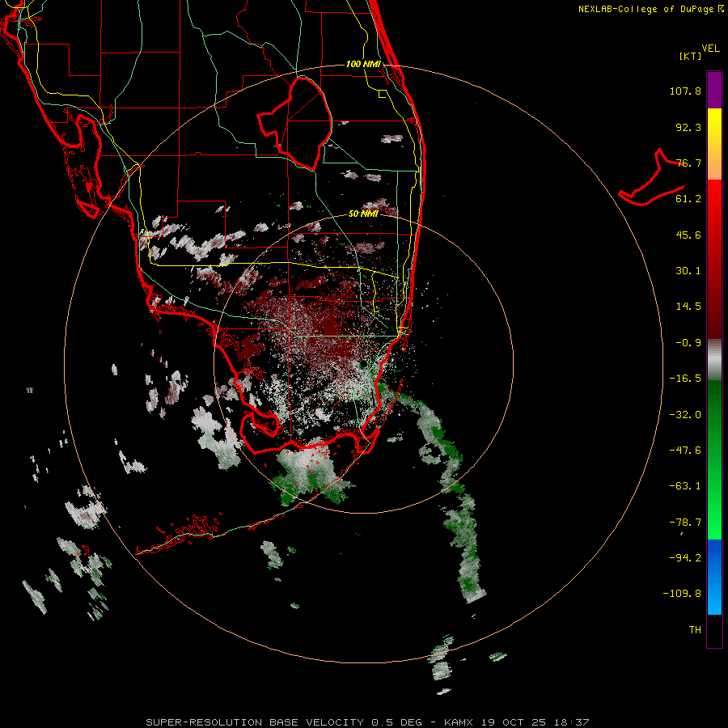Viewport: 728px width, 728px height.
Task: Click the 30.1 scale value
Action: (688, 271)
